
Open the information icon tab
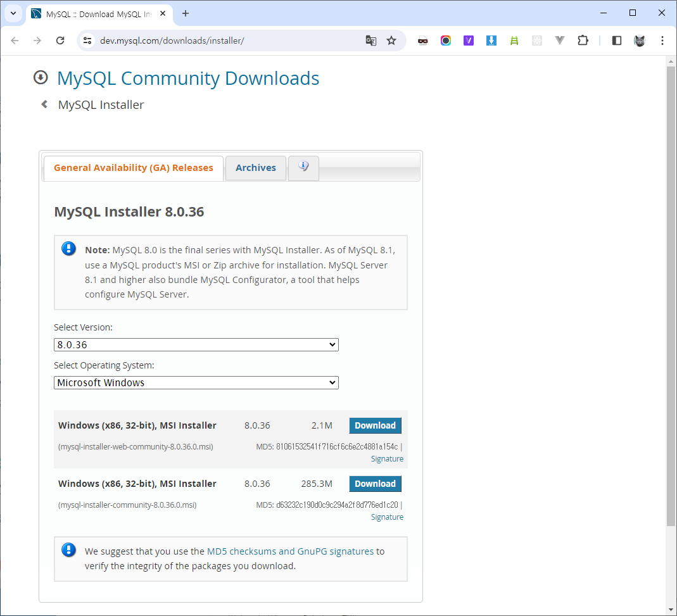303,168
